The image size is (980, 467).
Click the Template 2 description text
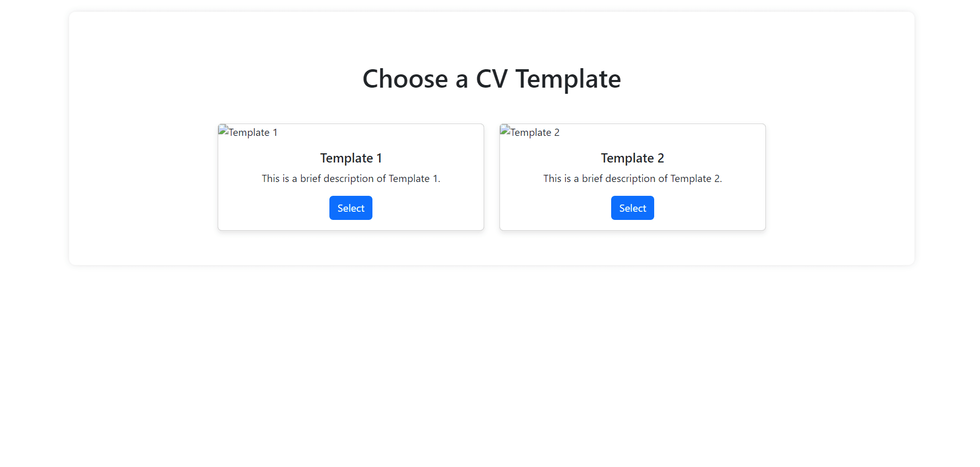(x=632, y=178)
